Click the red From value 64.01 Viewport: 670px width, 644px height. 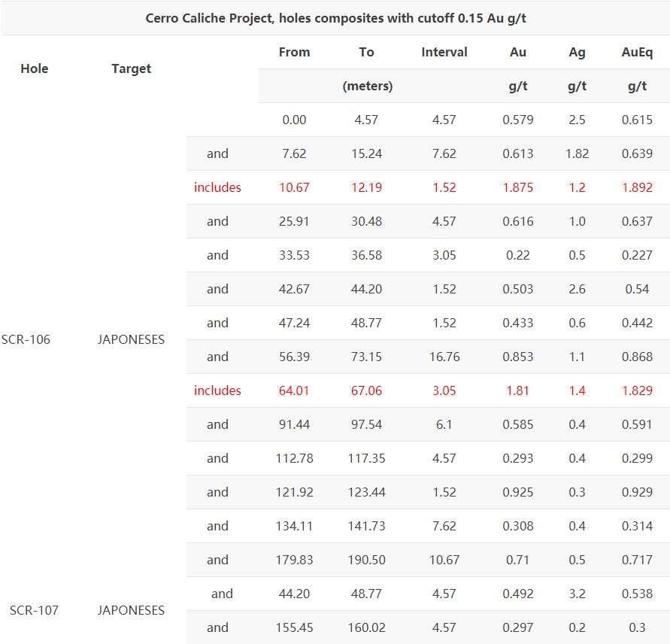(294, 390)
